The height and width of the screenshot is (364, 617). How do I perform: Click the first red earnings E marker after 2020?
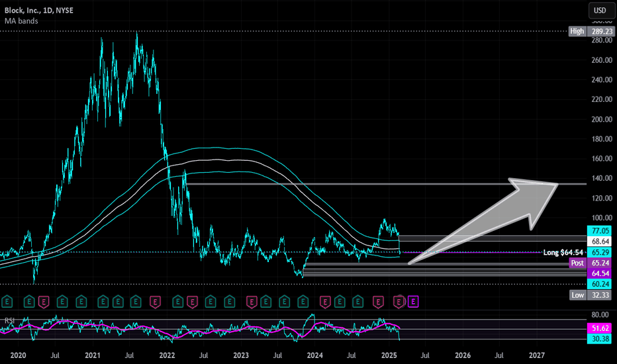point(44,302)
